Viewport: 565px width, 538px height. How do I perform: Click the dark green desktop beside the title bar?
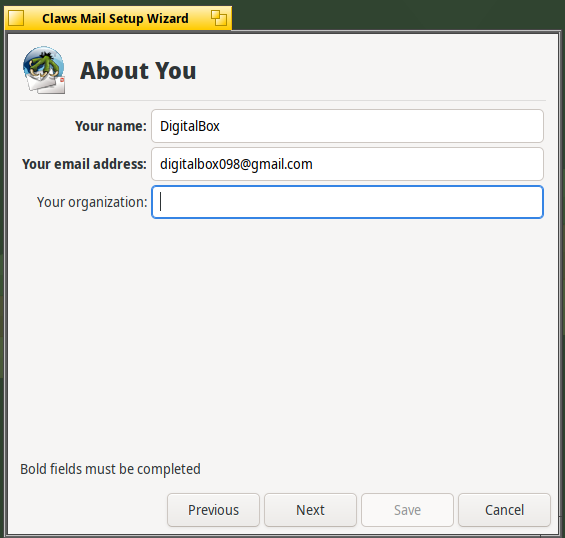396,15
